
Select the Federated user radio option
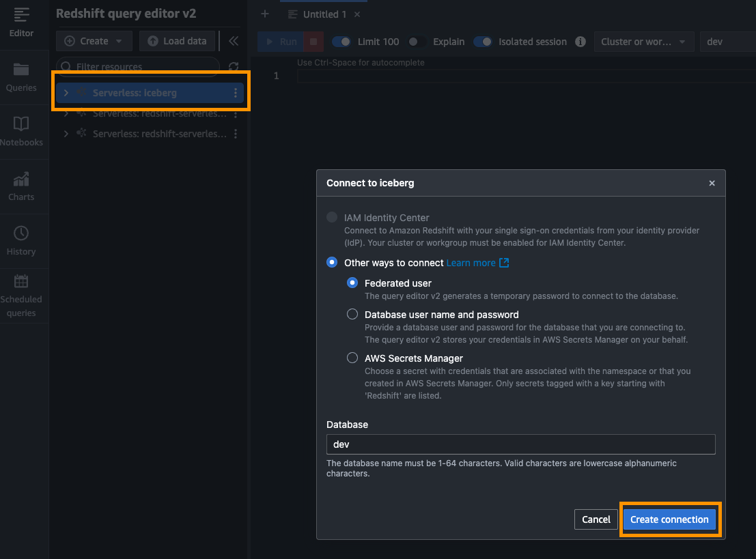coord(352,283)
